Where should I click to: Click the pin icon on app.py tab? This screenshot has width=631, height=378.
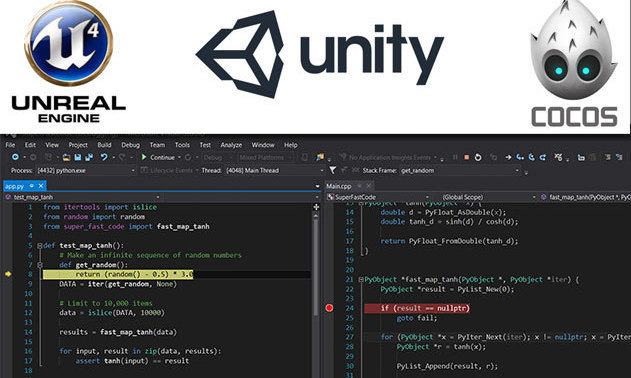[x=31, y=186]
